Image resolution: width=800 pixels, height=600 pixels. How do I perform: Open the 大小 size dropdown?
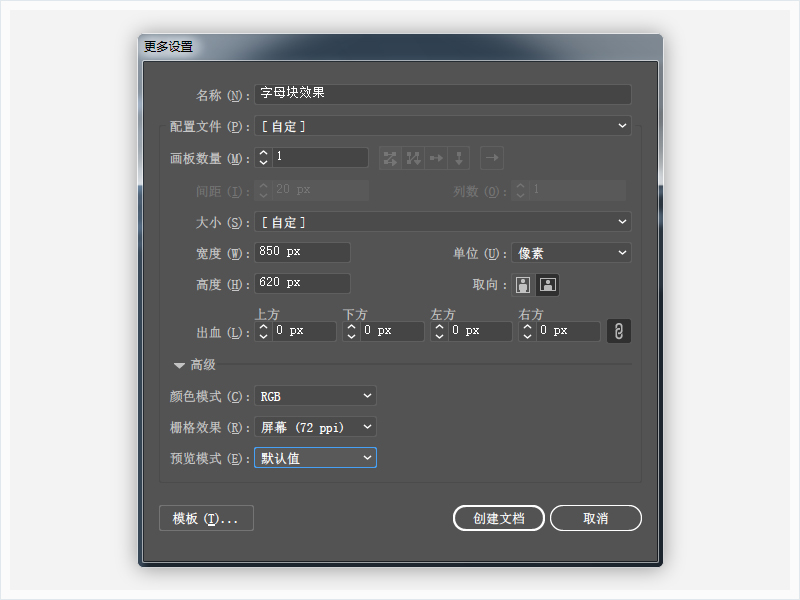pyautogui.click(x=443, y=222)
